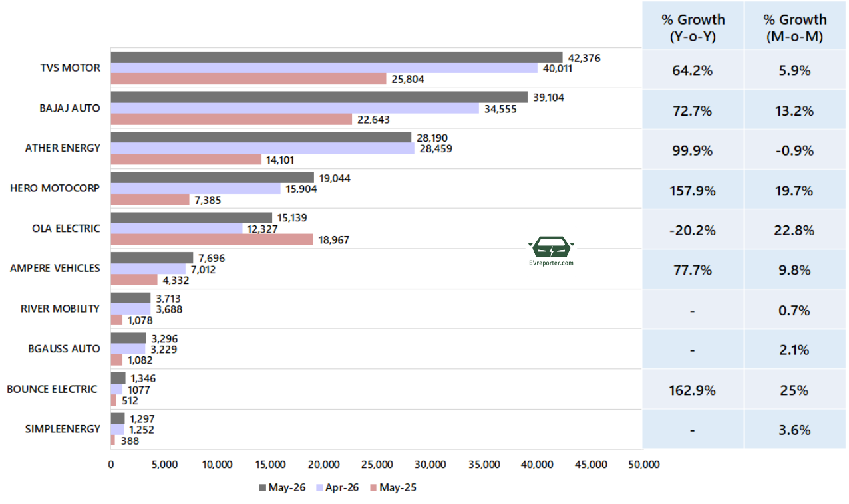Click the 9.8% M-o-M growth cell
Image resolution: width=849 pixels, height=504 pixels.
pos(795,270)
